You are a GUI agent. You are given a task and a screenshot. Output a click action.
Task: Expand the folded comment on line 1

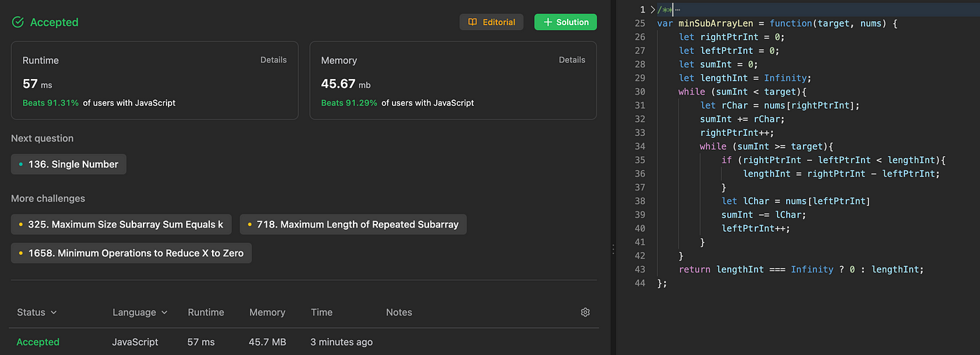(x=652, y=9)
